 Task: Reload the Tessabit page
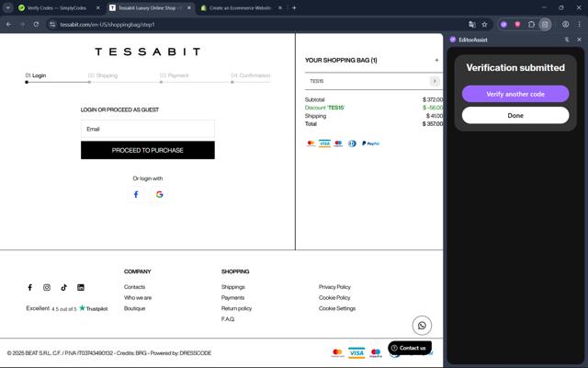[36, 25]
